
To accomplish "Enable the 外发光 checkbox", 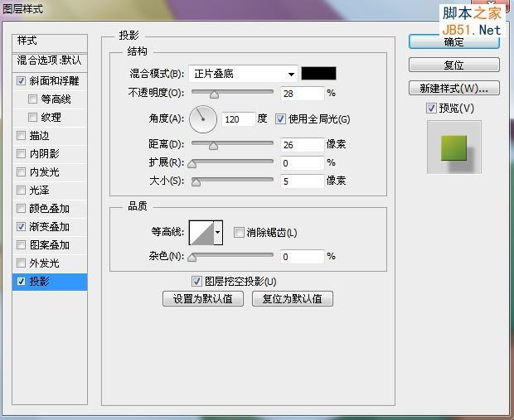I will pos(21,263).
